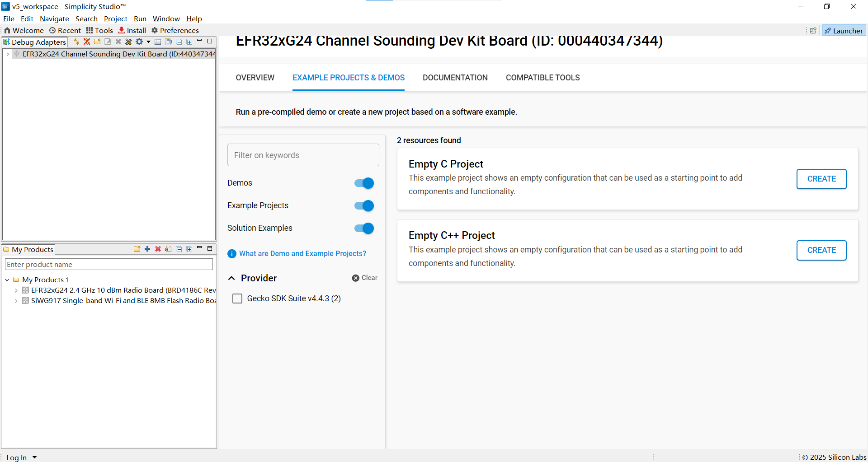
Task: Click the open perspective icon beside Launcher
Action: [813, 31]
